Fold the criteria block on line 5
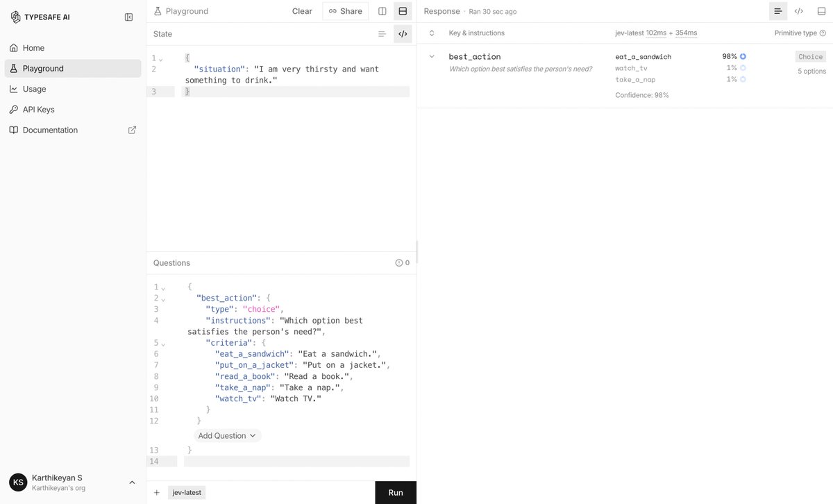 (x=163, y=343)
